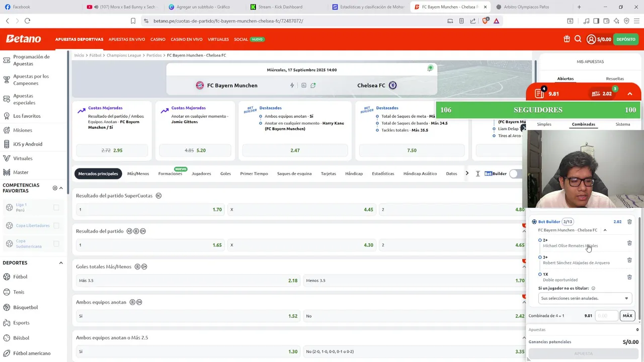
Task: Collapse all markets icon
Action: pyautogui.click(x=477, y=173)
